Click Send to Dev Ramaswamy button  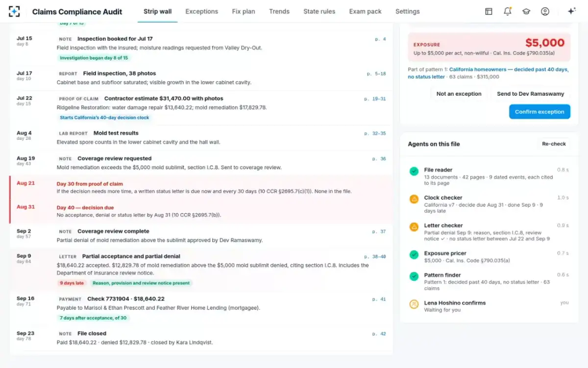coord(531,94)
